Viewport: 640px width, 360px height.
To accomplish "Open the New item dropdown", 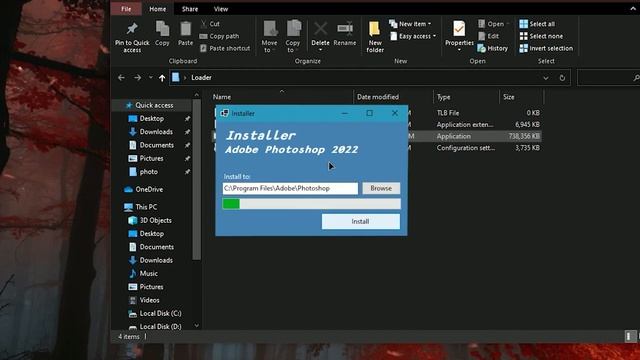I will coord(410,24).
